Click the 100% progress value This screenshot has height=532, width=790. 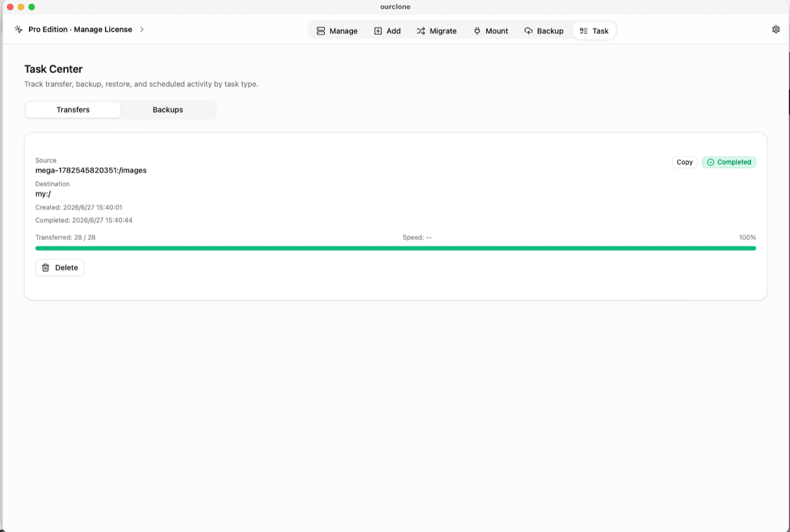747,238
